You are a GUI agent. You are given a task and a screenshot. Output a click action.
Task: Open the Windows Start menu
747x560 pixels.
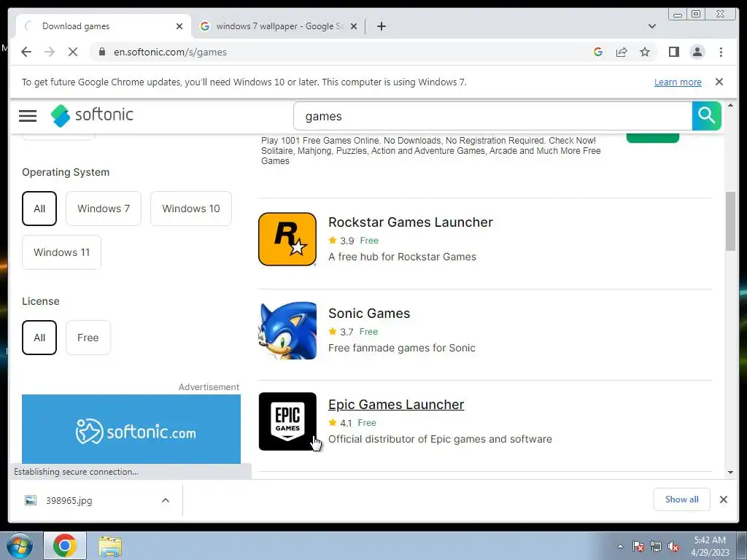pos(19,545)
